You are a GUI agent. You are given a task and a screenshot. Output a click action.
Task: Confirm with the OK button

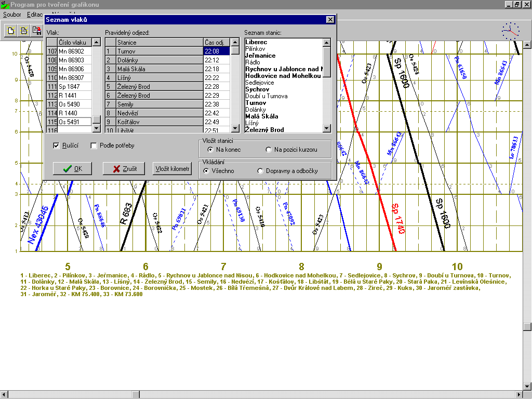(72, 169)
